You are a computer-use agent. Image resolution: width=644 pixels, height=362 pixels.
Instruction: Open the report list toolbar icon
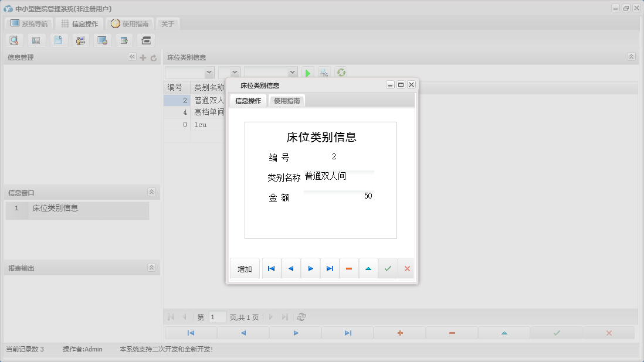pyautogui.click(x=36, y=40)
